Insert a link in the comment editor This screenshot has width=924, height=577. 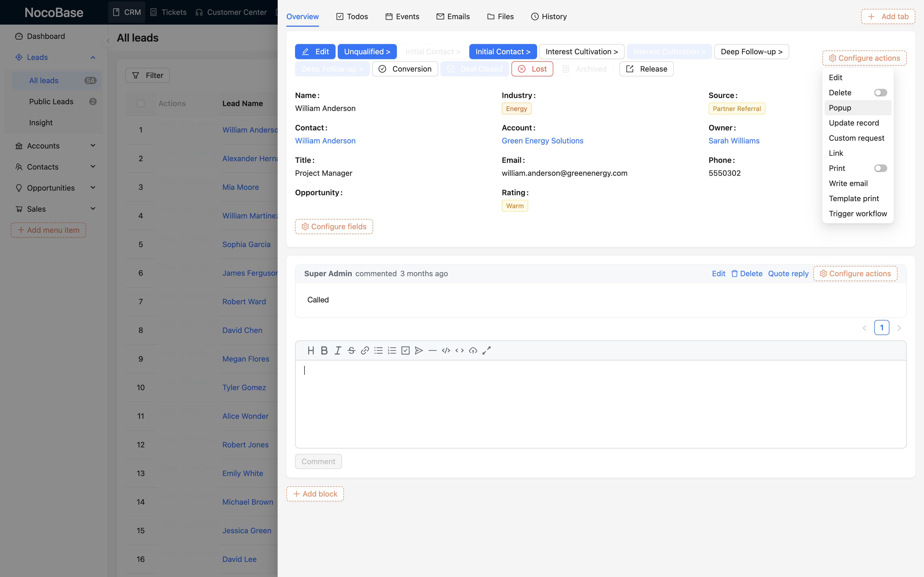click(x=365, y=350)
